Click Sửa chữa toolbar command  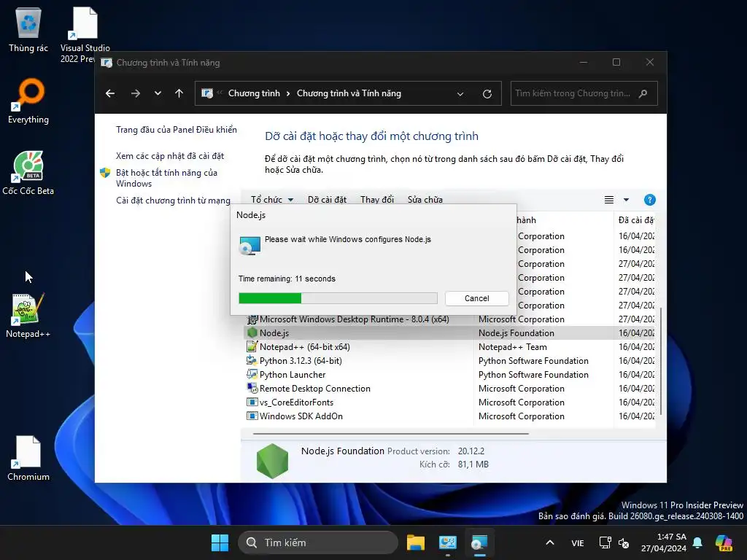(x=425, y=200)
